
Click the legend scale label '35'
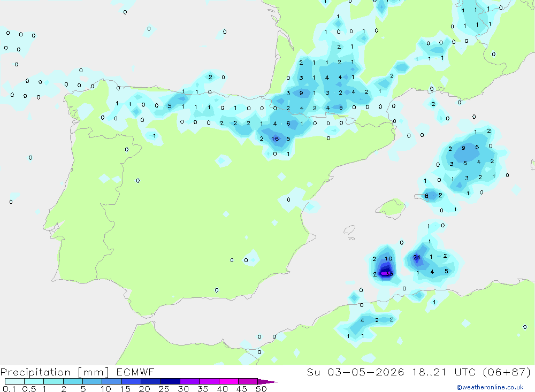coord(203,389)
